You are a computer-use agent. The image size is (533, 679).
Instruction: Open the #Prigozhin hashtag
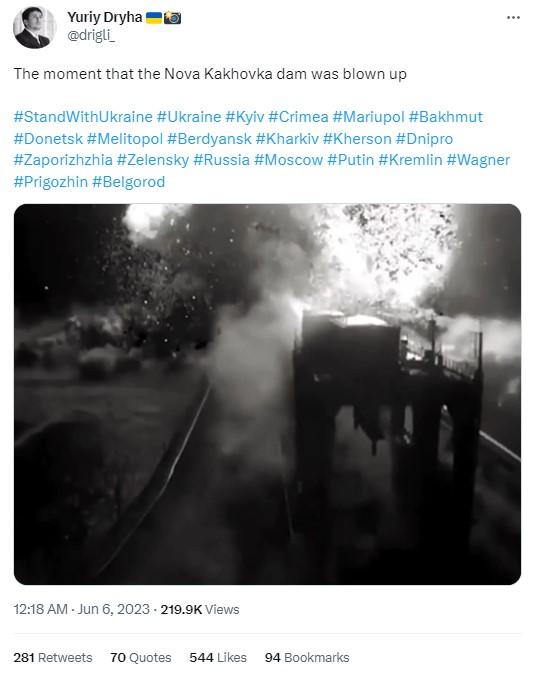(51, 182)
